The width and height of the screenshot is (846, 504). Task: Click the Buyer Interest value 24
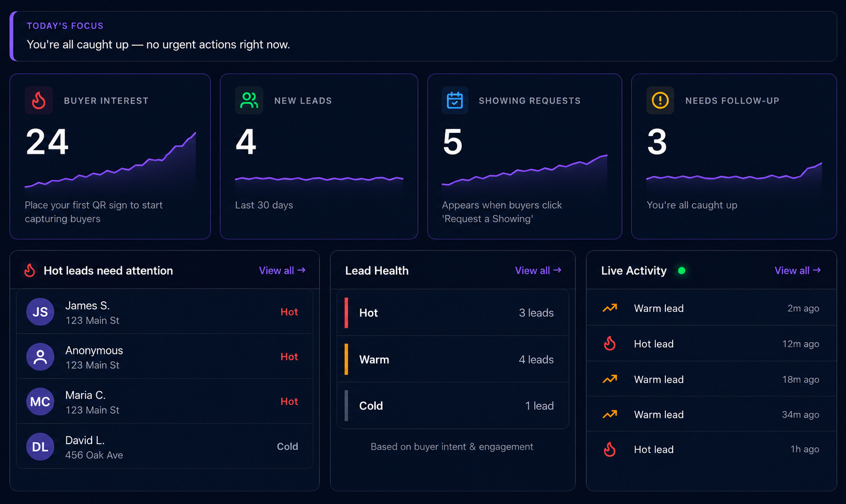click(47, 142)
